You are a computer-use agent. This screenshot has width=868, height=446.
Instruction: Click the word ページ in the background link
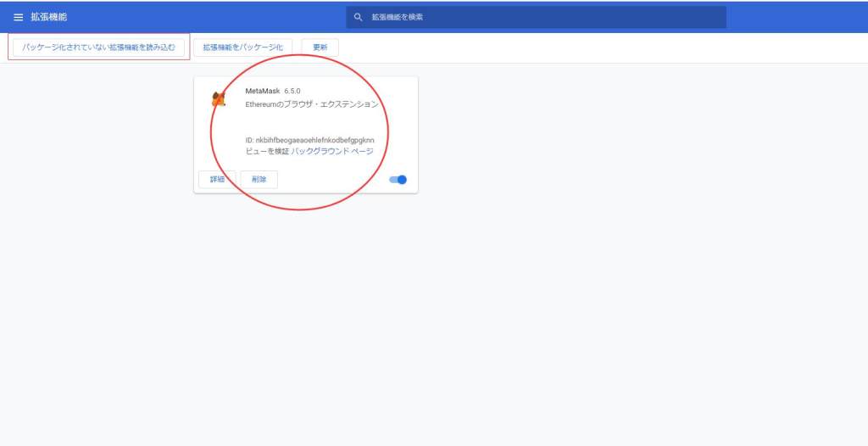(362, 151)
